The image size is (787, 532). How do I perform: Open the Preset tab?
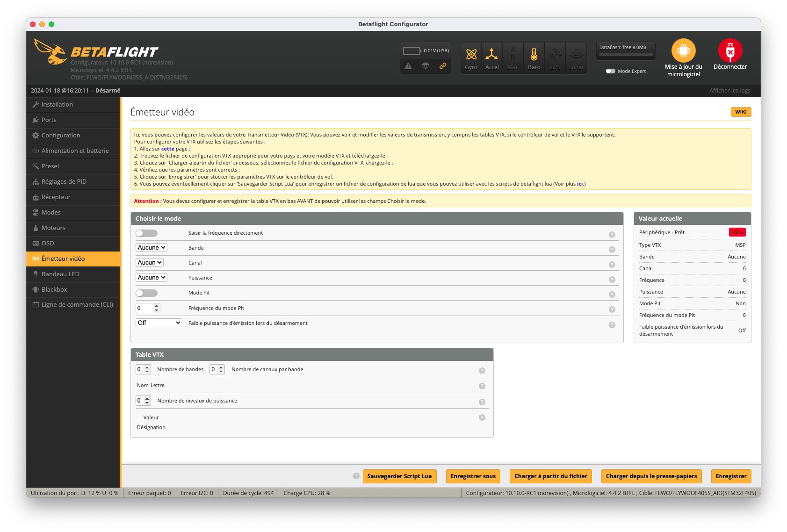[73, 166]
